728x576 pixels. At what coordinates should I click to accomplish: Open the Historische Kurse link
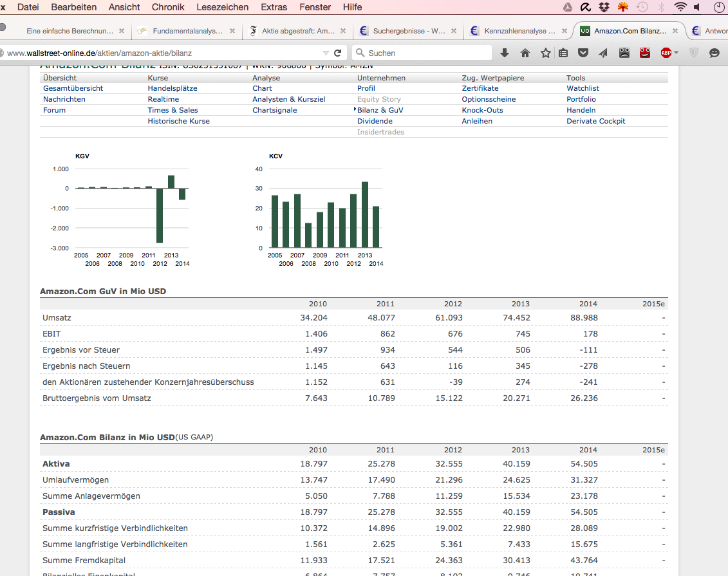click(x=178, y=121)
